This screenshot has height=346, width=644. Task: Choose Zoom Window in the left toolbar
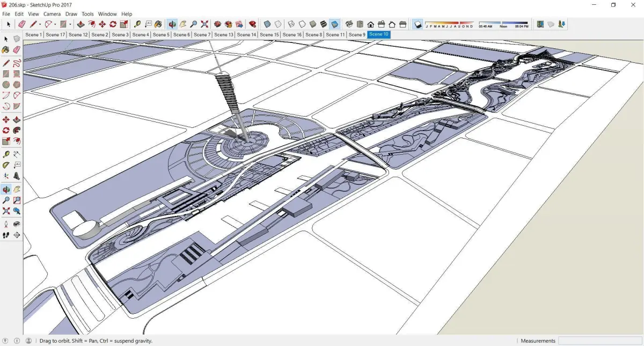point(17,200)
